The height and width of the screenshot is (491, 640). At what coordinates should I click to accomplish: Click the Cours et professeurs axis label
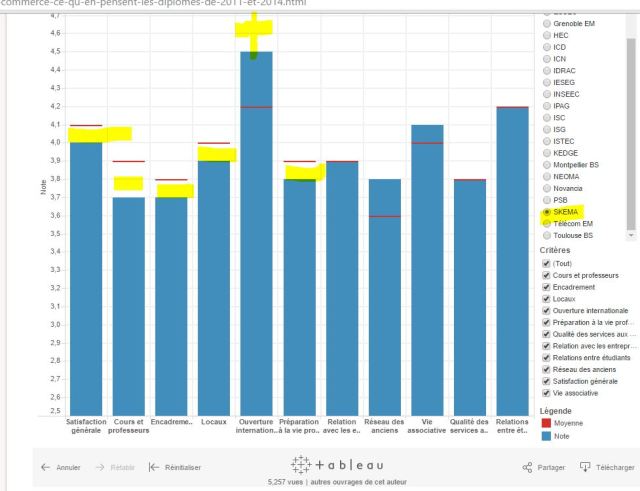[x=129, y=426]
